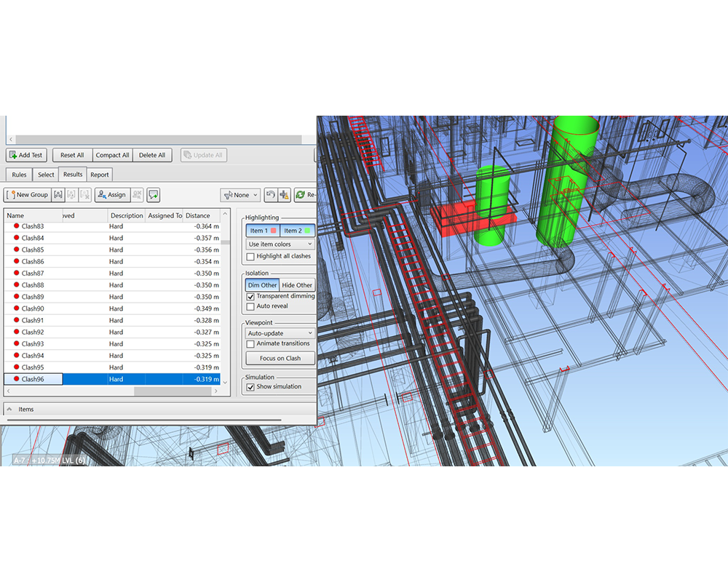Screen dimensions: 728x582
Task: Click the red status dot of Clash90
Action: 16,308
